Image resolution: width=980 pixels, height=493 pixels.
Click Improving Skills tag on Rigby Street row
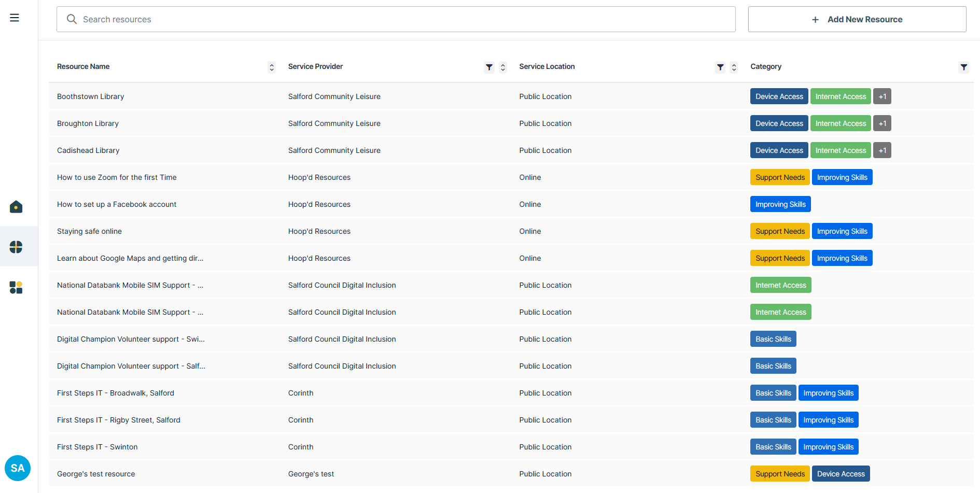828,420
